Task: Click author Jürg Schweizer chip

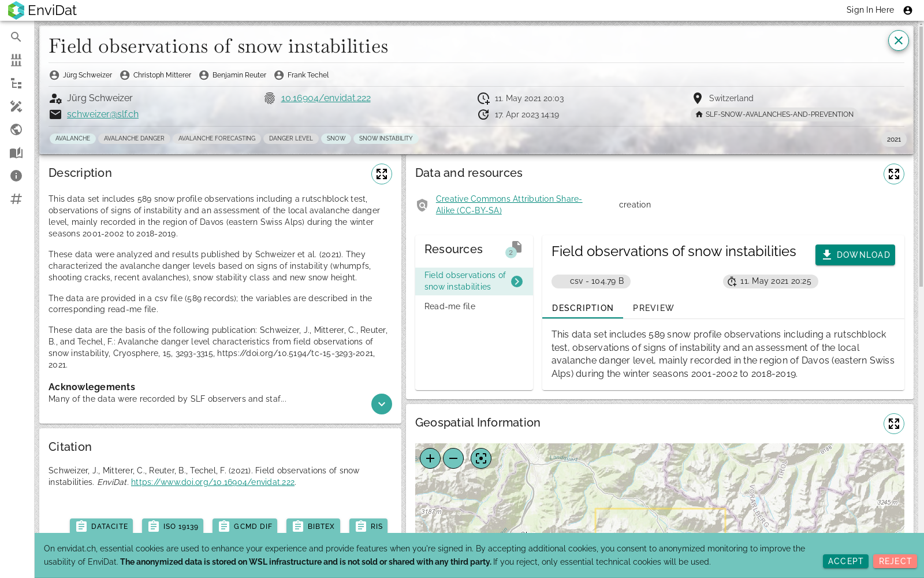Action: [81, 75]
